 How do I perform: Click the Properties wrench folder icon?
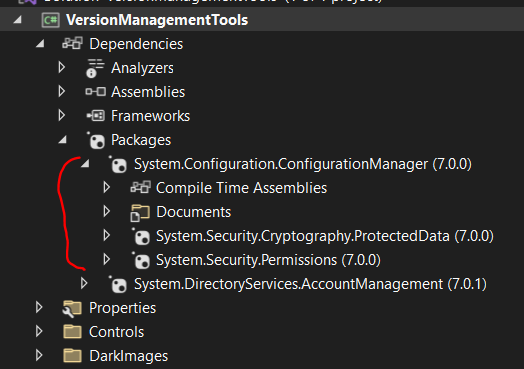[72, 309]
